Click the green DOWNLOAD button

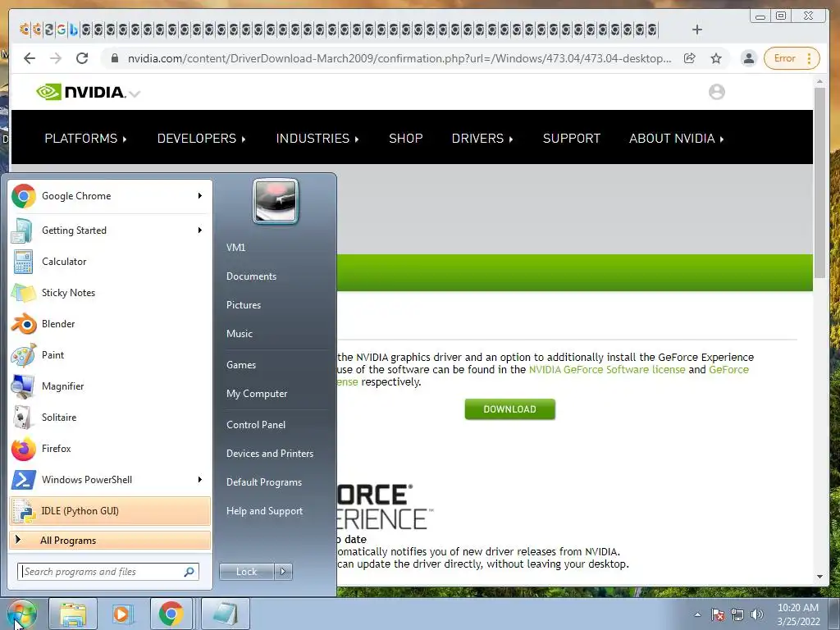click(510, 409)
